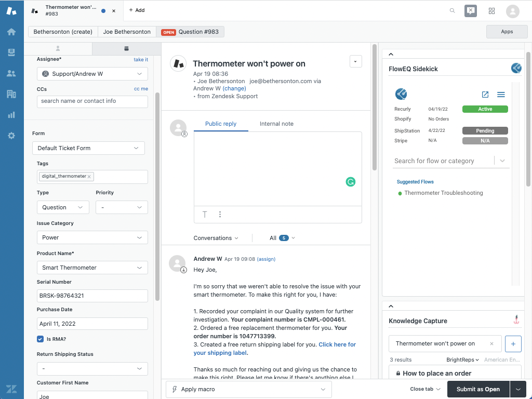Click the search magnifier icon
532x399 pixels.
tap(453, 10)
